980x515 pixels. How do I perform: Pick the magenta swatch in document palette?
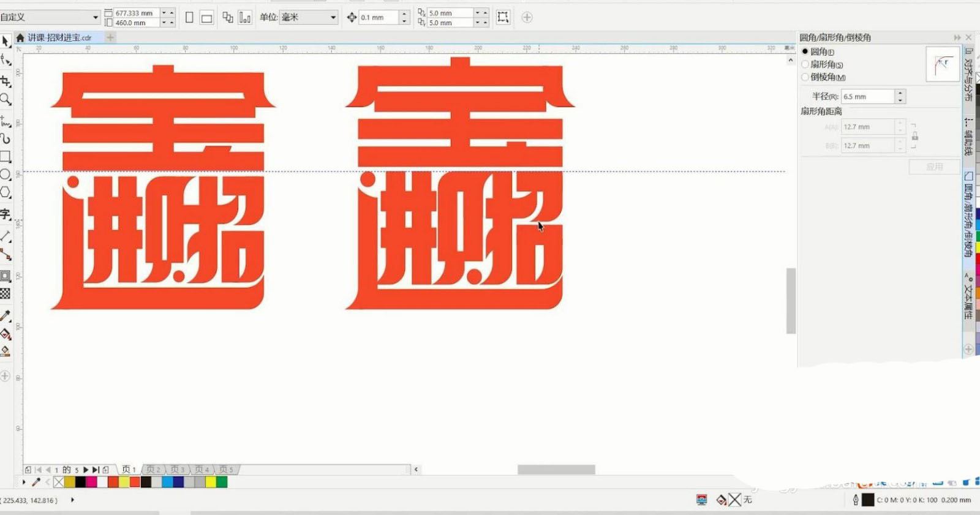pos(91,482)
